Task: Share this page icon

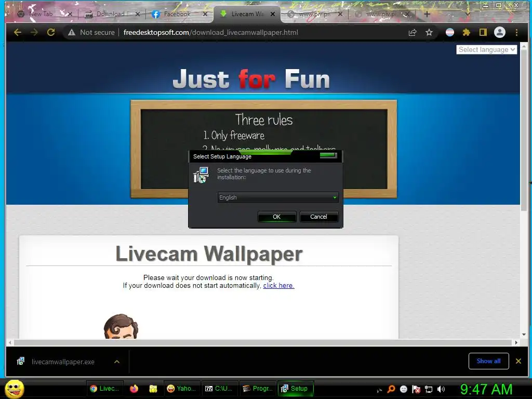Action: (412, 32)
